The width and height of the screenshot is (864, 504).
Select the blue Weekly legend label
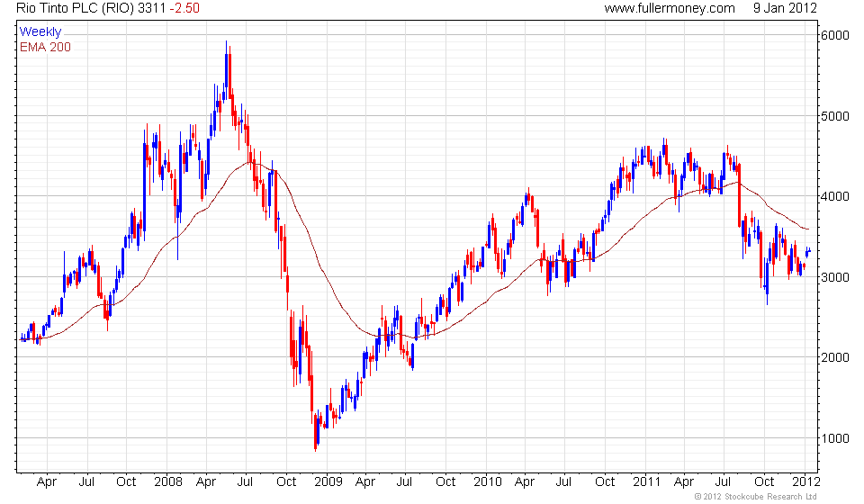(x=40, y=31)
